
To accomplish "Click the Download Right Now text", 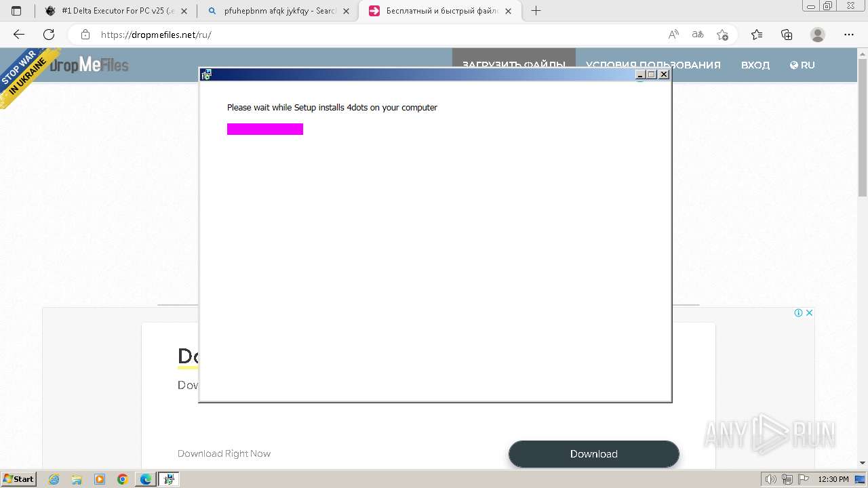I will pyautogui.click(x=224, y=453).
